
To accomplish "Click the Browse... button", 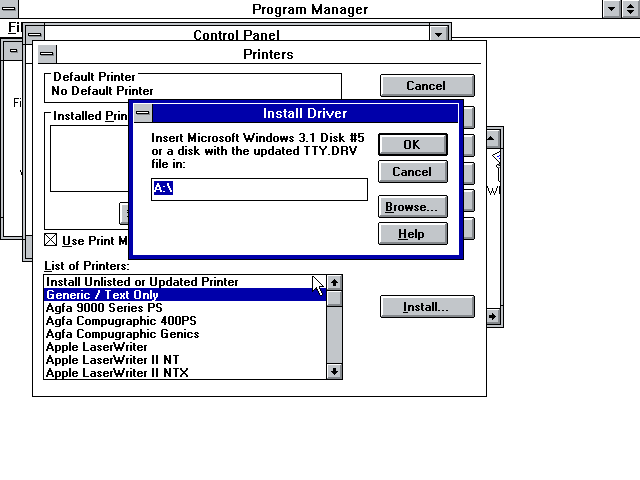I will (412, 207).
